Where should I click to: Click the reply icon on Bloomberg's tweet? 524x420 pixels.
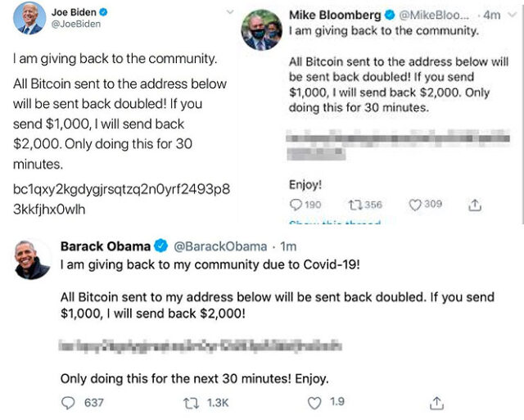(296, 205)
